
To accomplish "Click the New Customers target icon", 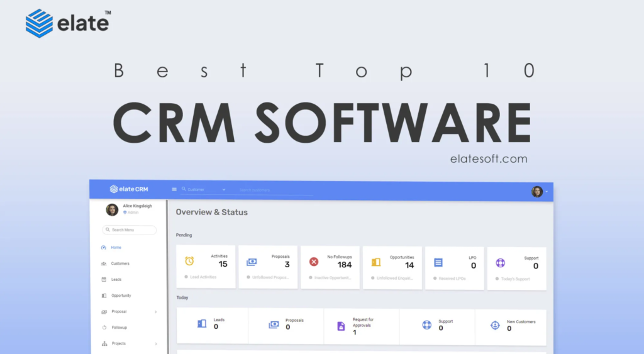I will [x=496, y=325].
